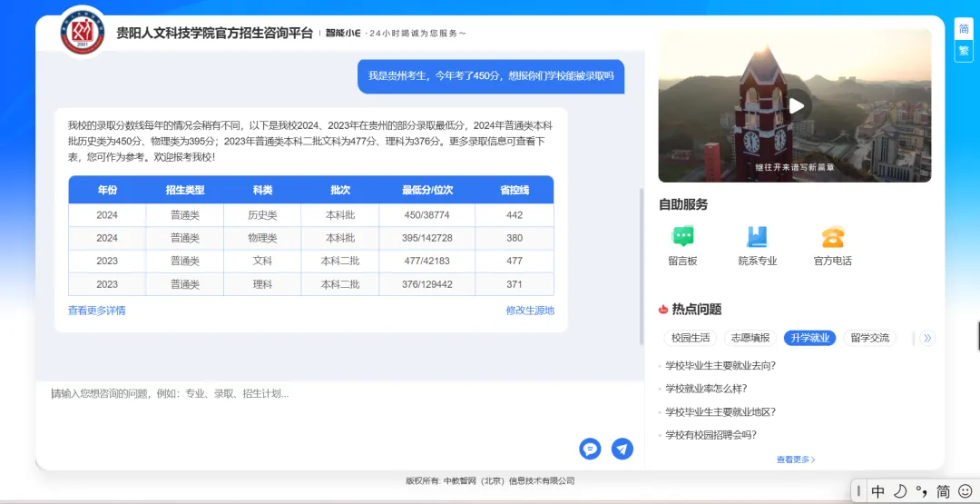The width and height of the screenshot is (980, 504).
Task: Click the 理科 table cell
Action: (262, 284)
